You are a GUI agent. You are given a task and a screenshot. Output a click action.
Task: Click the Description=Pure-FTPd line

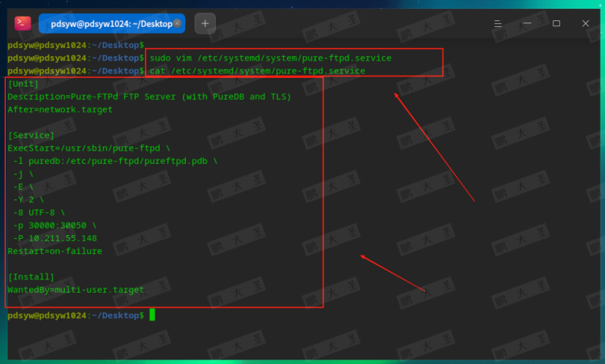[149, 96]
